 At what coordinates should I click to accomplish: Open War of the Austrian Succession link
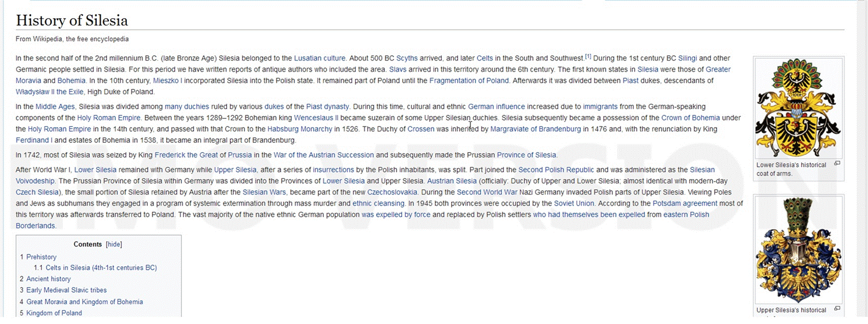[324, 155]
